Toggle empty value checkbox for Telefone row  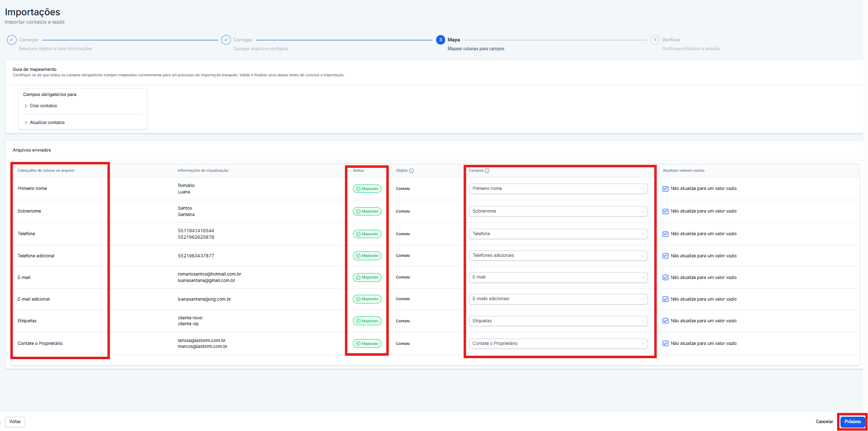665,234
